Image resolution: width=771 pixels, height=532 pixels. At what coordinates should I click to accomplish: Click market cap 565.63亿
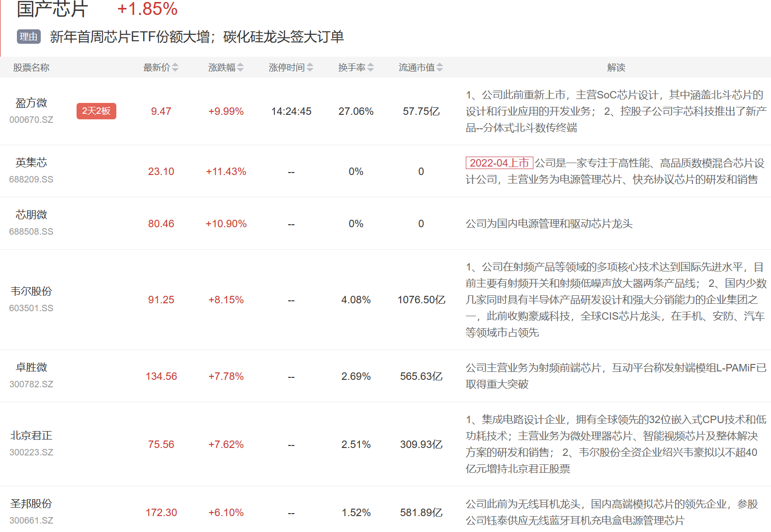(x=421, y=376)
